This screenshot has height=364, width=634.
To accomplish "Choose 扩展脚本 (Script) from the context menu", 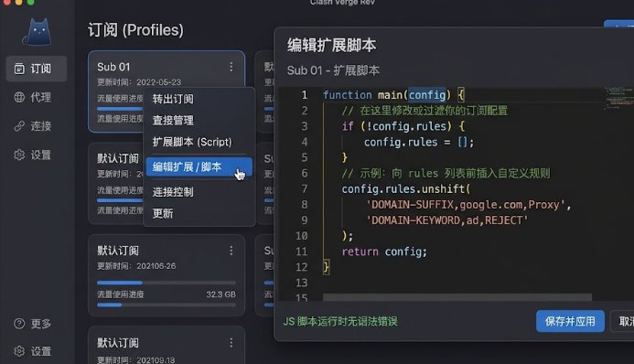I will tap(199, 142).
